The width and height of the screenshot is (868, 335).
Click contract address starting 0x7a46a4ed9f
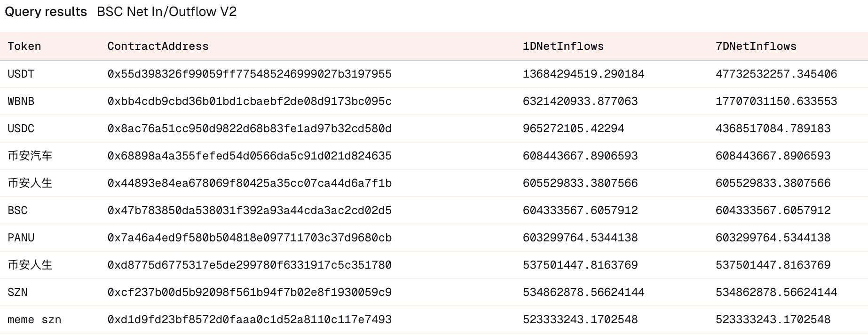tap(250, 238)
